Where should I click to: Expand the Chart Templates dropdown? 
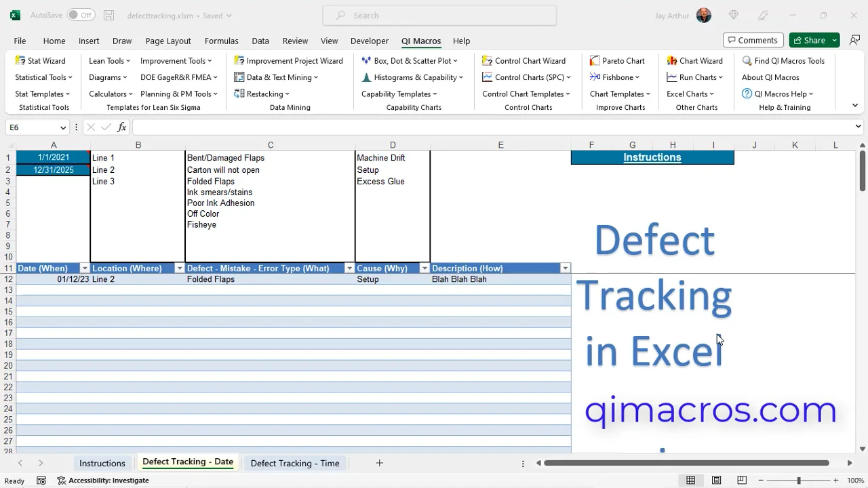pyautogui.click(x=620, y=94)
